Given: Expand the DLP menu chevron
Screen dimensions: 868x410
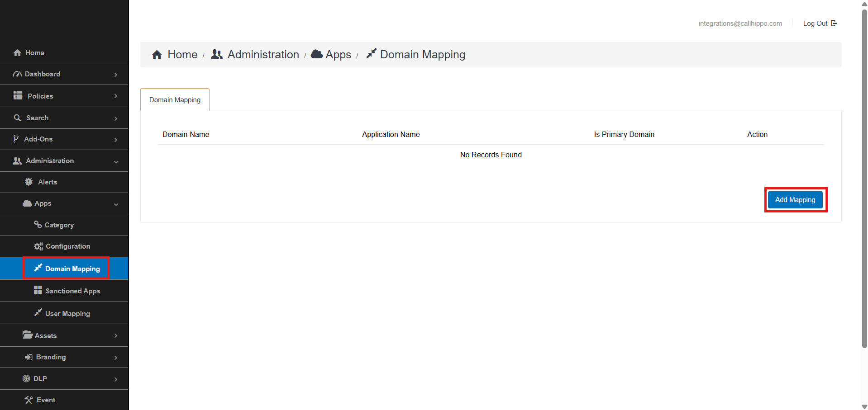Looking at the screenshot, I should [x=116, y=379].
